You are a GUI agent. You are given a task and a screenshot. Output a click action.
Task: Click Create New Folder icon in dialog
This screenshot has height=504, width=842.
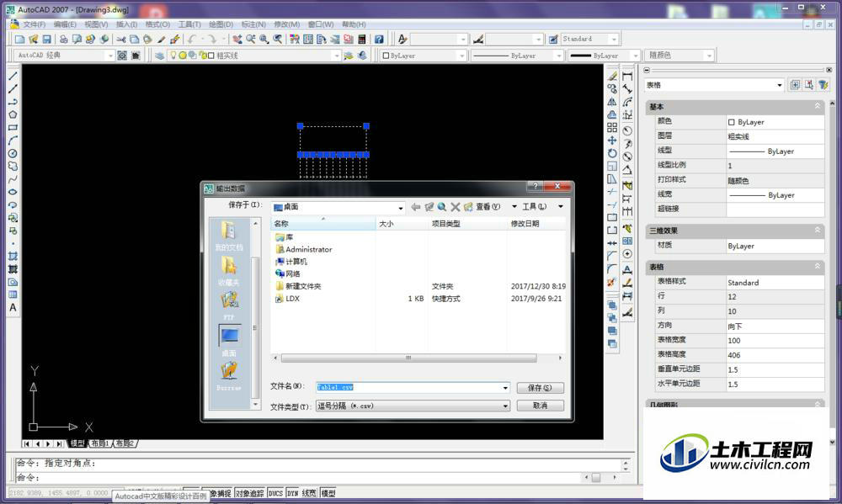(x=468, y=207)
